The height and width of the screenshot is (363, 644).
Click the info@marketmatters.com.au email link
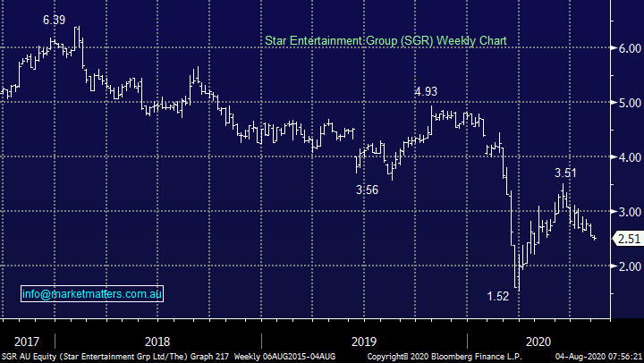[x=92, y=294]
